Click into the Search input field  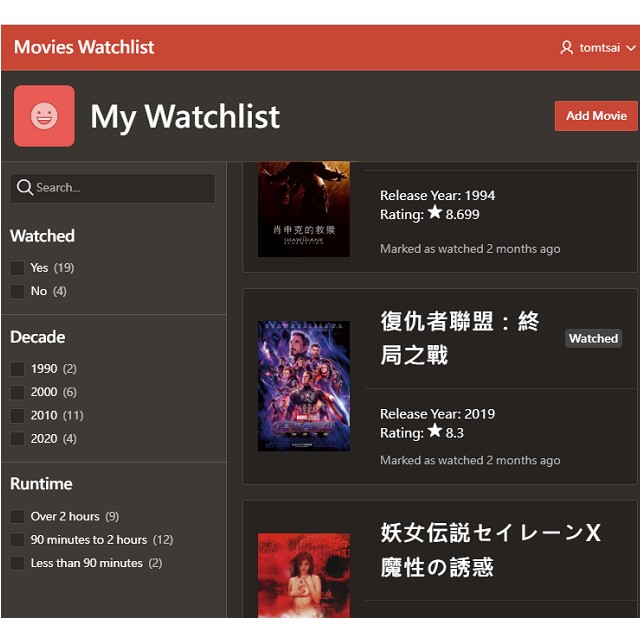pos(120,188)
